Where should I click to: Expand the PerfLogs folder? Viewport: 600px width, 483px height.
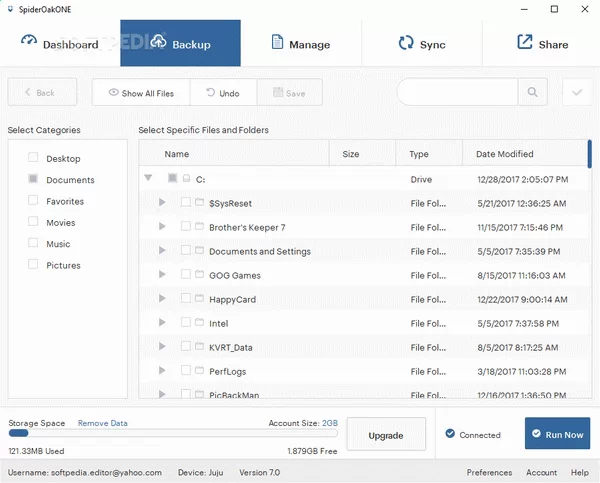coord(163,371)
